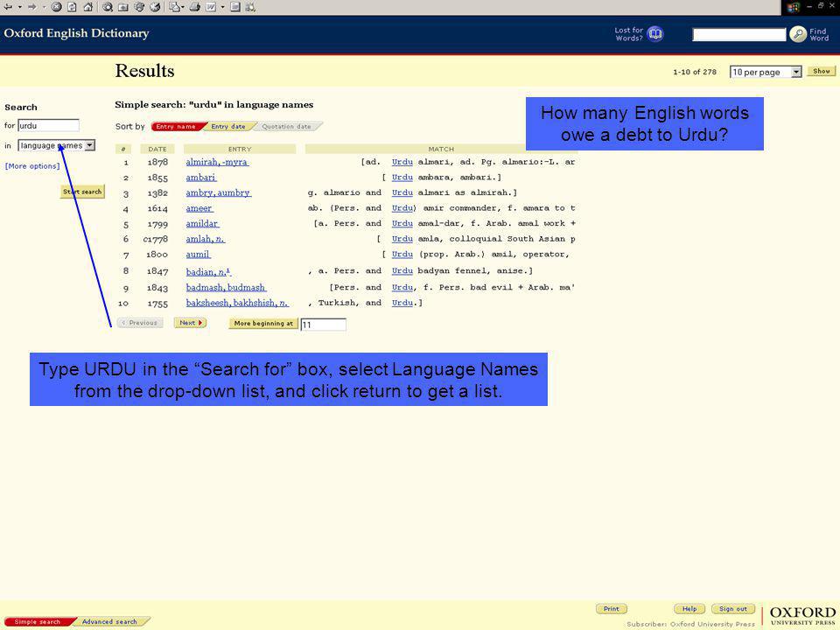Image resolution: width=840 pixels, height=630 pixels.
Task: Click the Previous results button
Action: pos(140,323)
